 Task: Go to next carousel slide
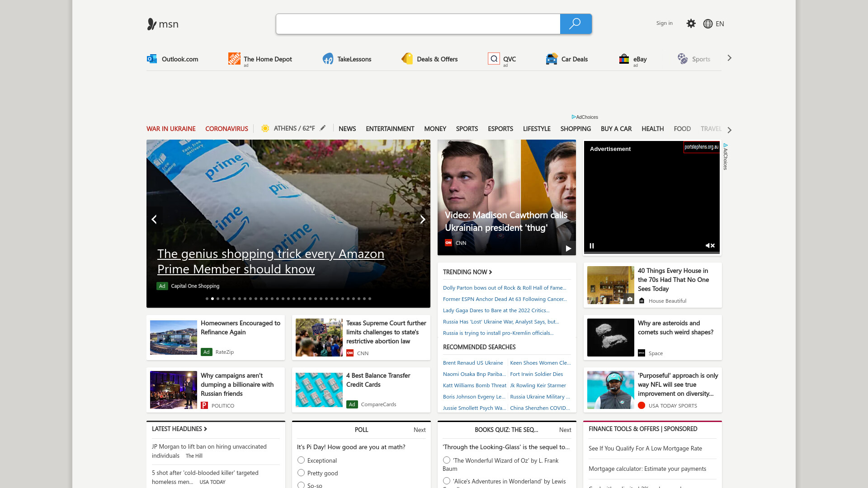(422, 220)
